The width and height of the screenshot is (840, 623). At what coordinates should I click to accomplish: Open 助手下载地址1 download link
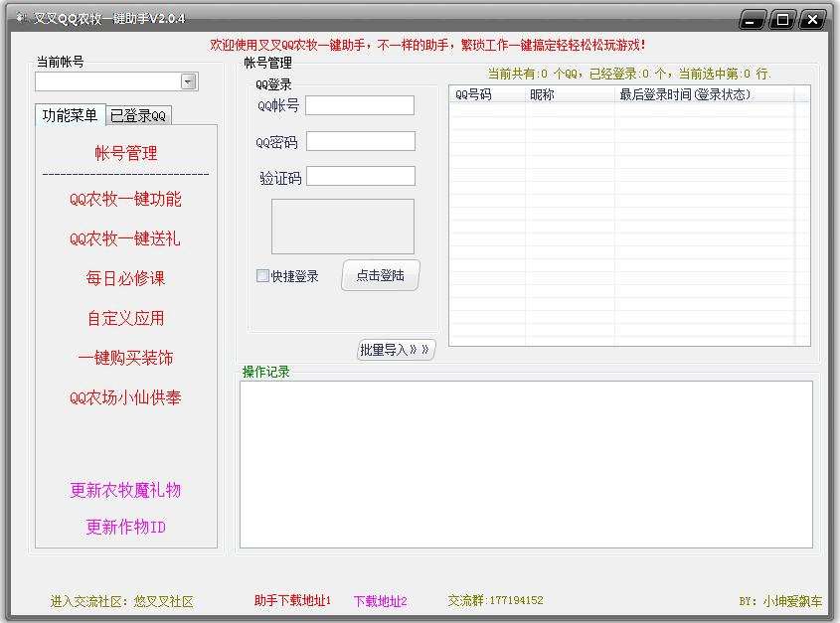click(x=293, y=601)
